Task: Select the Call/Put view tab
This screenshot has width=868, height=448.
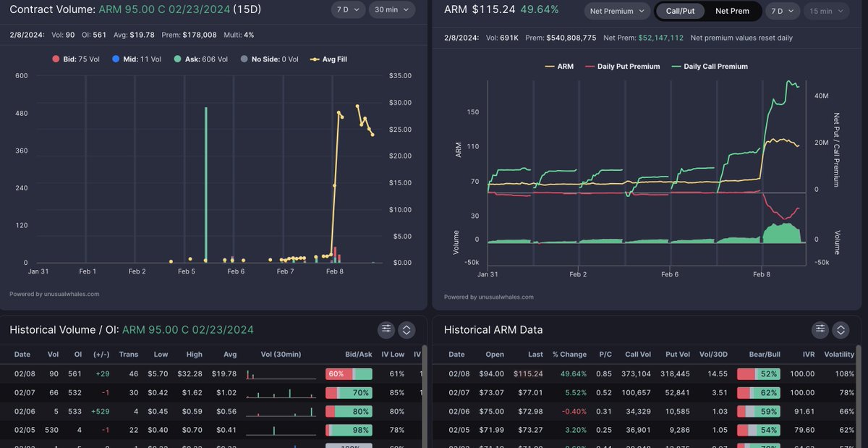Action: click(x=680, y=11)
